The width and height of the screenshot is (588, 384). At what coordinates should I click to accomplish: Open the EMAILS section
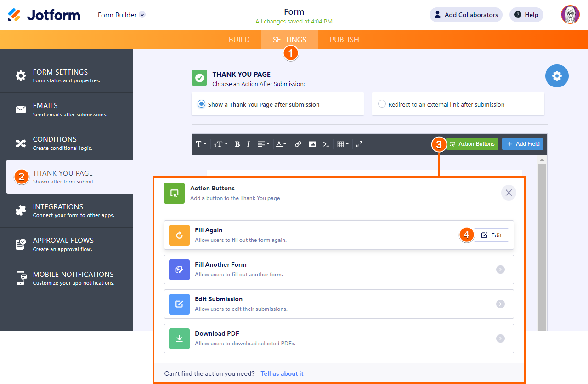point(67,109)
